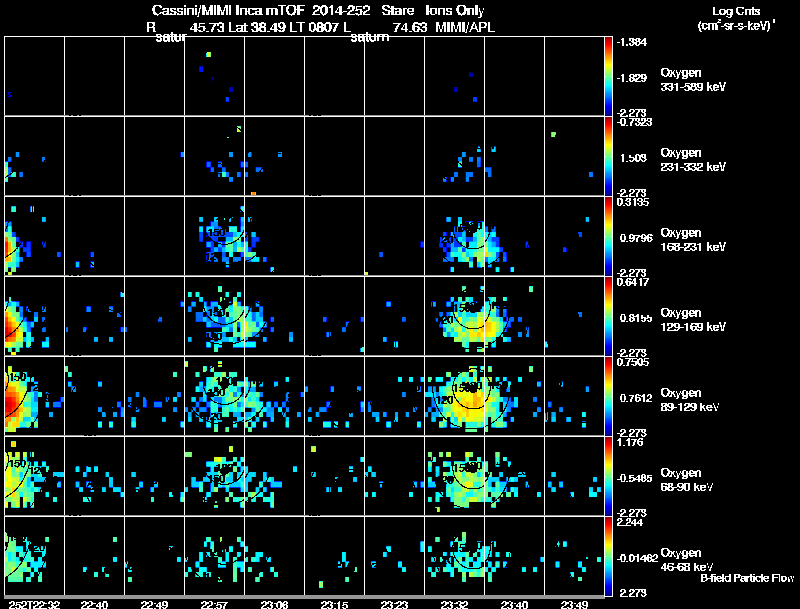
Task: Select the 46-68 keV panel at 23:49
Action: pyautogui.click(x=574, y=556)
